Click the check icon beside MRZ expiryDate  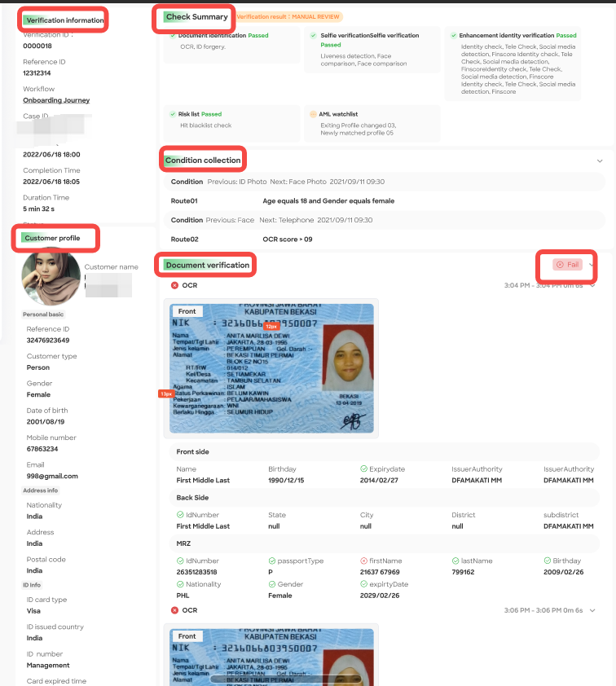click(x=363, y=584)
